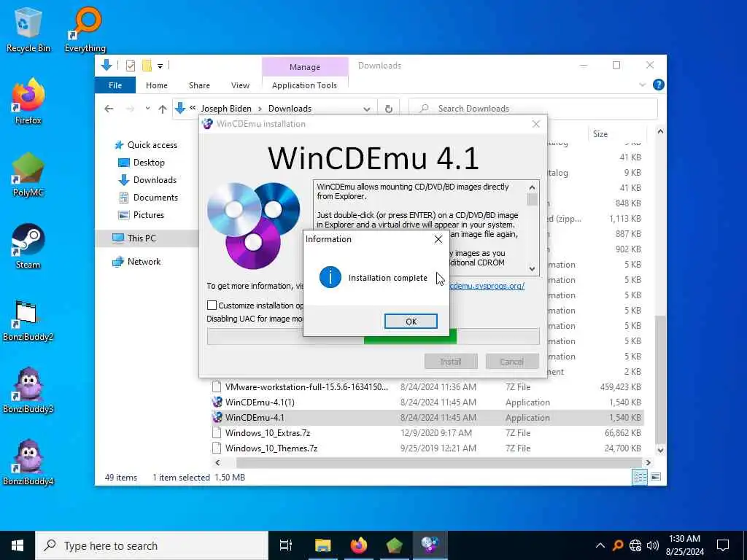Screen dimensions: 747x560
Task: Click the Manage contextual tab
Action: click(x=305, y=67)
